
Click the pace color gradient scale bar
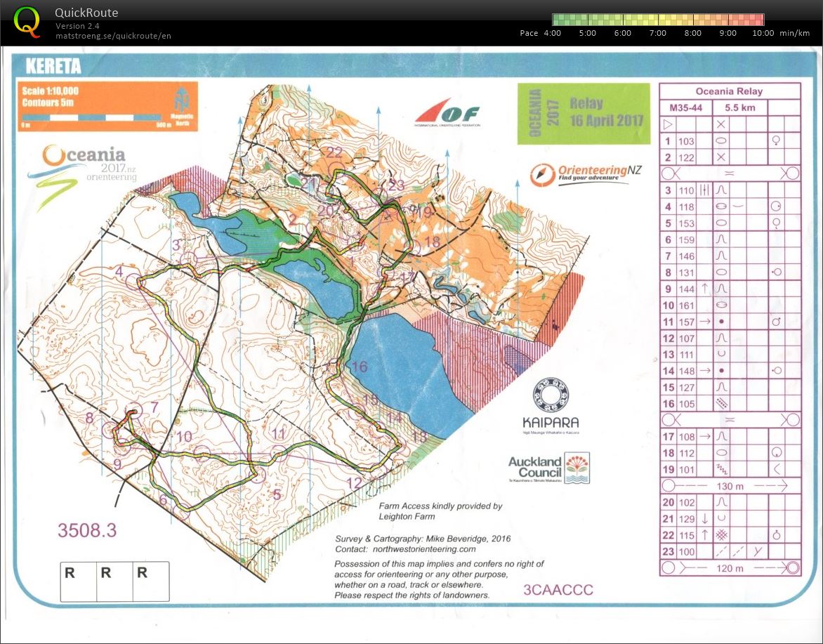(657, 20)
